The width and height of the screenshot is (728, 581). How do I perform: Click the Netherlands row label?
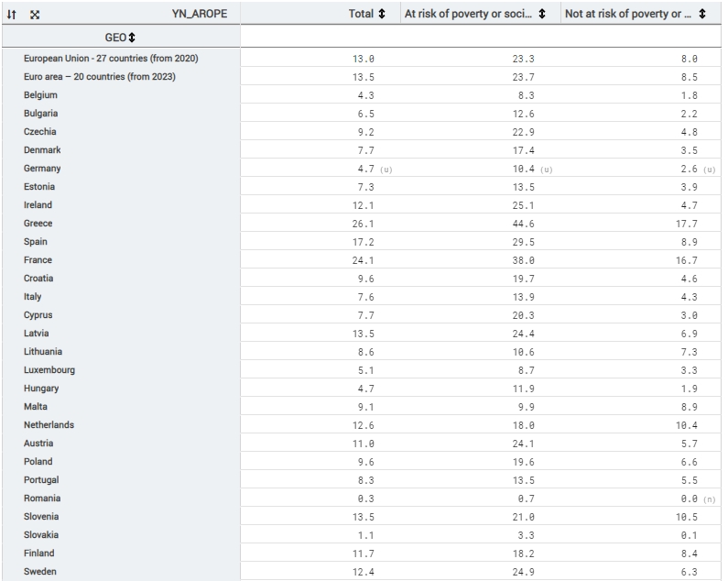point(49,425)
